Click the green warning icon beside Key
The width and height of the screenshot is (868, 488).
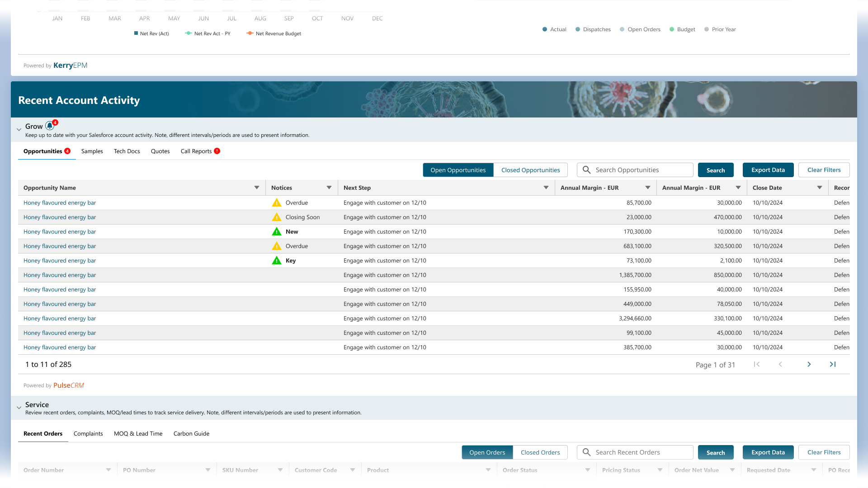[x=276, y=261]
